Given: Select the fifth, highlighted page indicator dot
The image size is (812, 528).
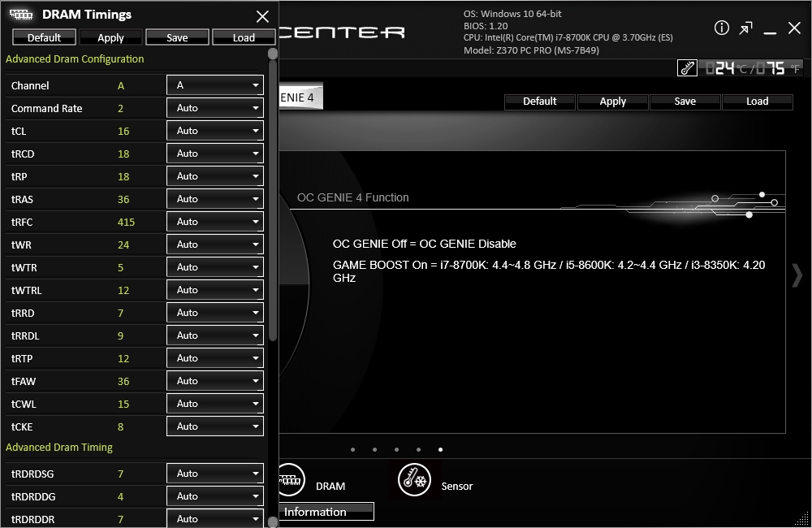Looking at the screenshot, I should tap(441, 450).
